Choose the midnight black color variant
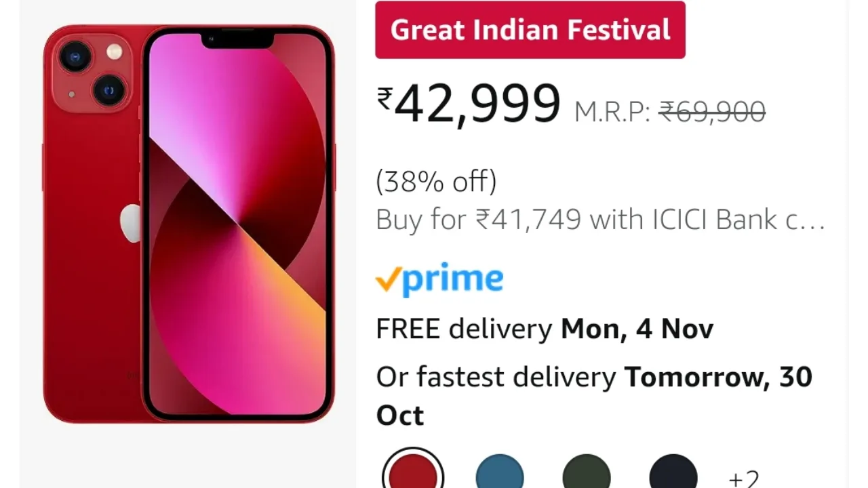The width and height of the screenshot is (868, 488). pos(673,472)
